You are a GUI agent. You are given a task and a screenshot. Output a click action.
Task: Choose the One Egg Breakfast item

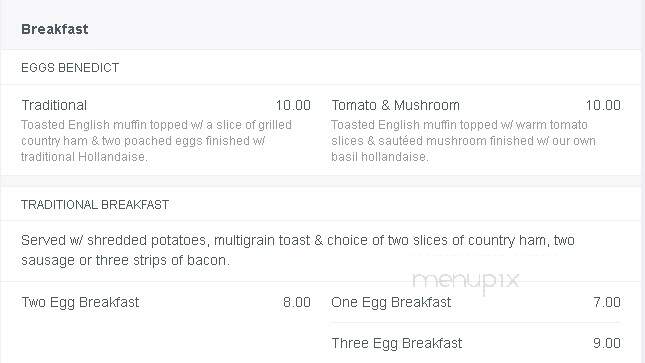[x=391, y=302]
